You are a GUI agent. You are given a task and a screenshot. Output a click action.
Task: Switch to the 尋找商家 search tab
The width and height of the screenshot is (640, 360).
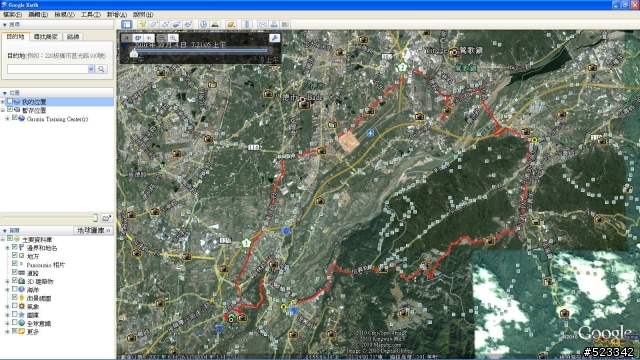tap(46, 37)
